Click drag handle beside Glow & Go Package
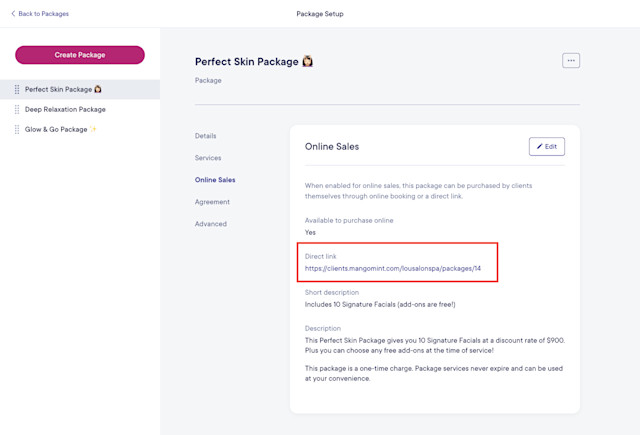The height and width of the screenshot is (435, 640). (x=17, y=129)
